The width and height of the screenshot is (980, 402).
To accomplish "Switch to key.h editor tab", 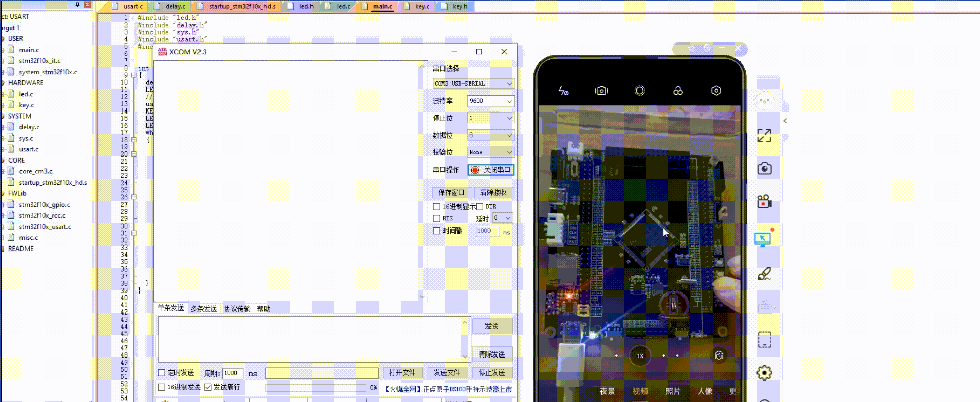I will [x=454, y=6].
